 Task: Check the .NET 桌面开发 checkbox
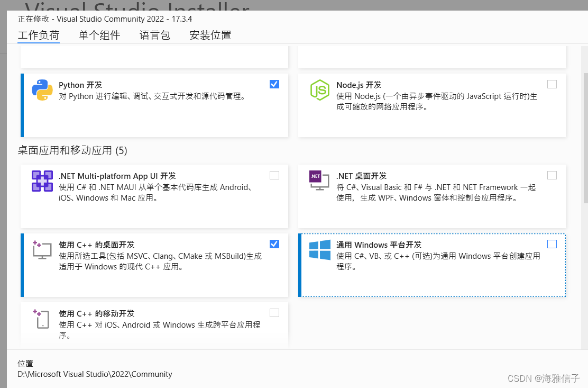pos(552,175)
